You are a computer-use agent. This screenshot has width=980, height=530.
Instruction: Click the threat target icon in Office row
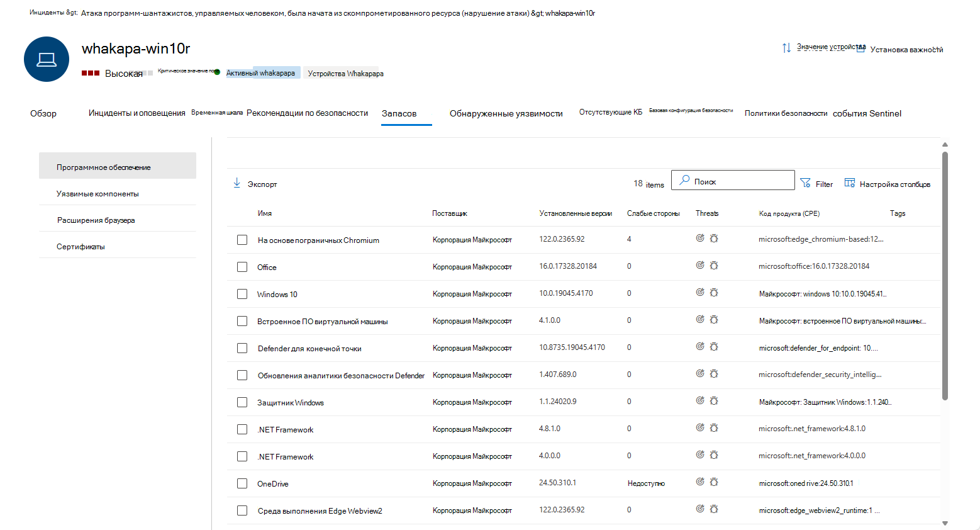(x=700, y=266)
